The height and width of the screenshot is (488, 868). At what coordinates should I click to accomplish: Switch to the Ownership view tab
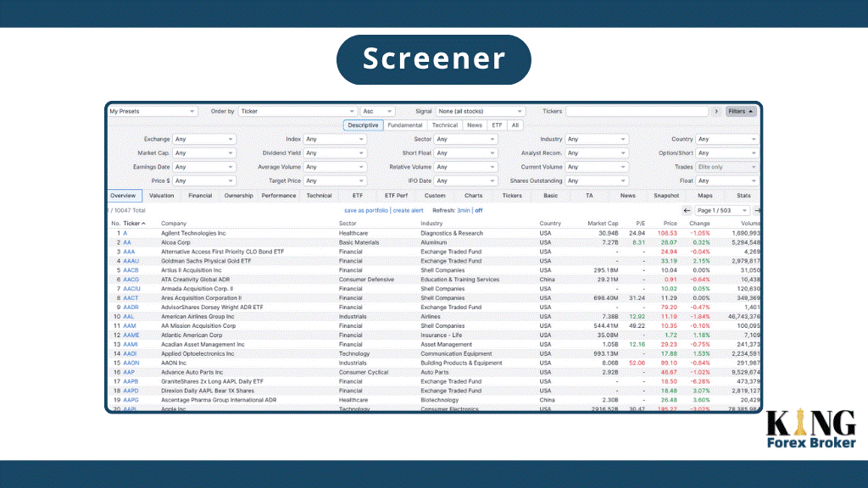click(238, 196)
